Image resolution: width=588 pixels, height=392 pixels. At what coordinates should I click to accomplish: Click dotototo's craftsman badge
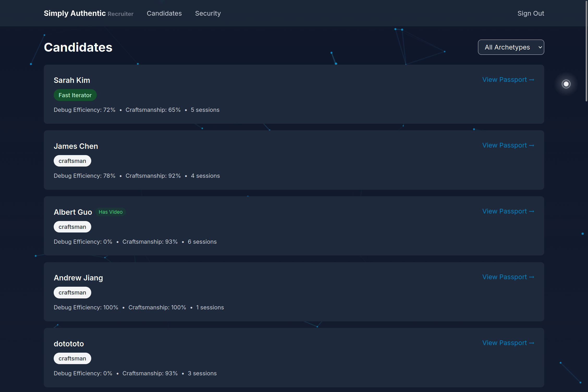tap(72, 358)
